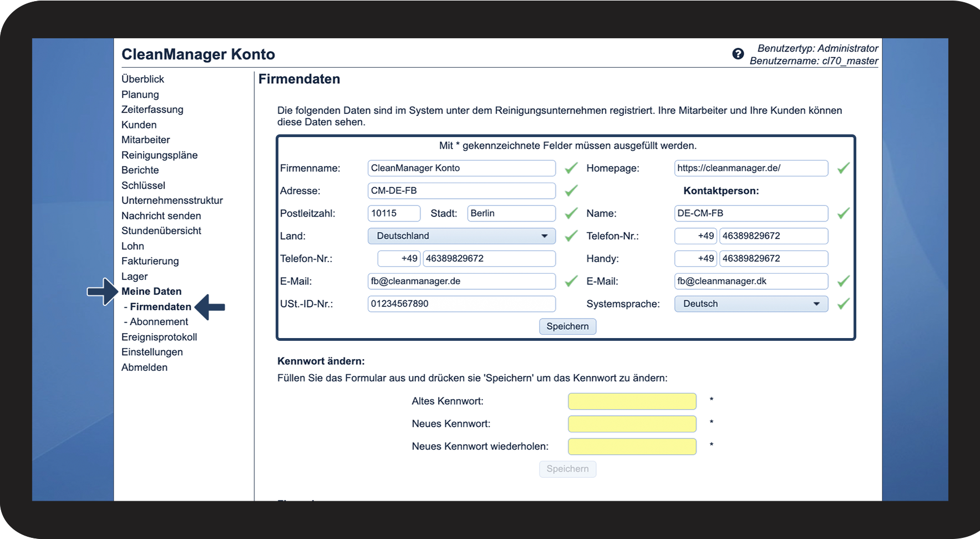Click the help question mark icon
The width and height of the screenshot is (980, 539).
(x=738, y=54)
